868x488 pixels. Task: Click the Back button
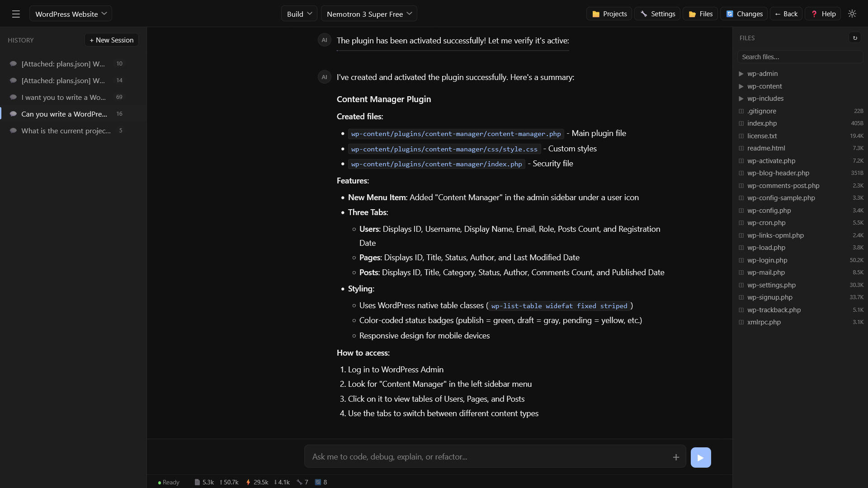(786, 14)
